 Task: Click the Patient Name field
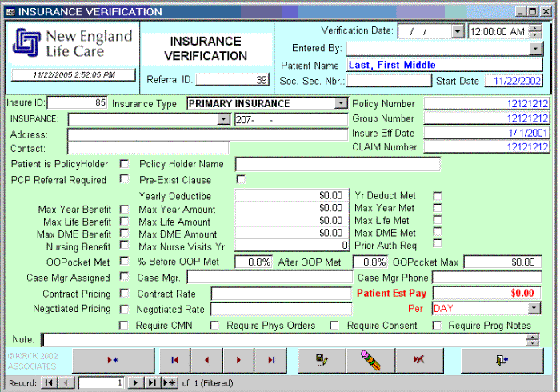[x=444, y=65]
